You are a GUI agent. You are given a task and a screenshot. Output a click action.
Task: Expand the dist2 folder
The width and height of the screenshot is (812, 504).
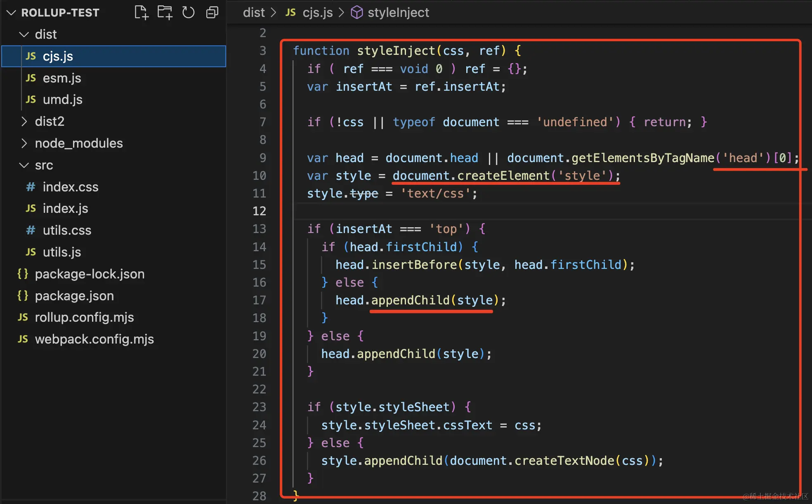24,121
